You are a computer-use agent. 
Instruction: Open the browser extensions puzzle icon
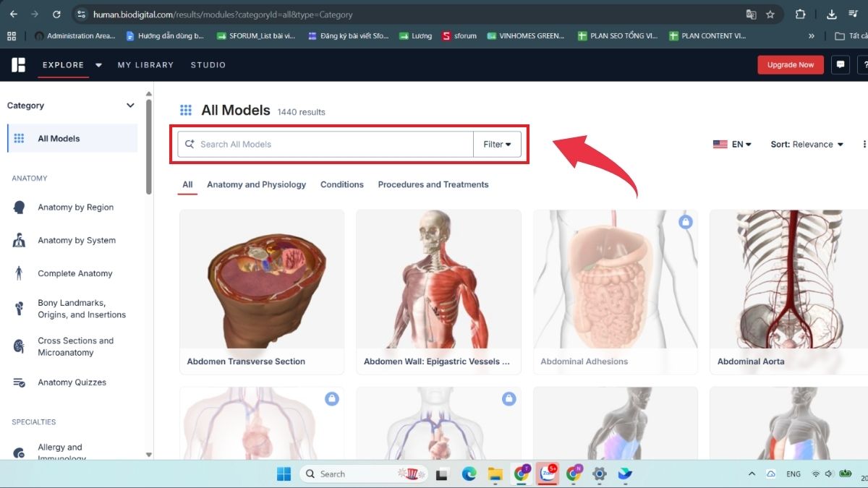click(800, 14)
